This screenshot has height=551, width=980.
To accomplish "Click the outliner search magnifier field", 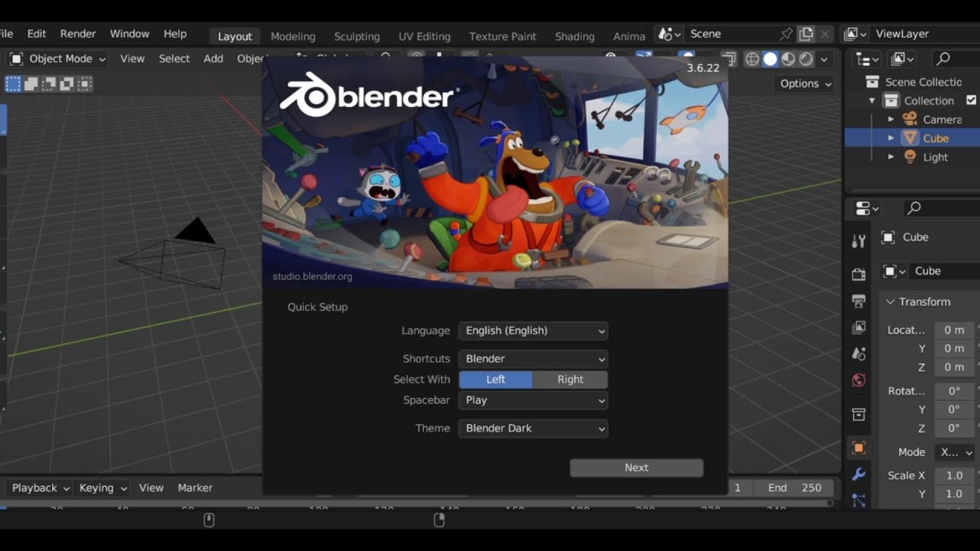I will tap(955, 58).
